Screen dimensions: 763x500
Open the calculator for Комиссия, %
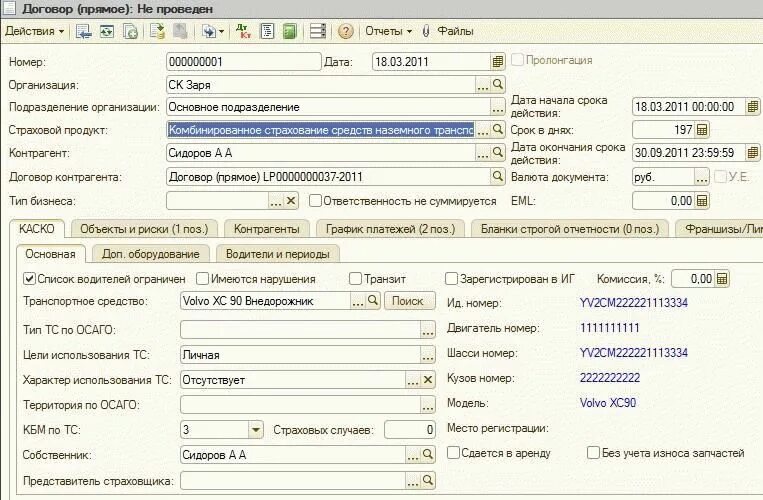click(x=722, y=279)
